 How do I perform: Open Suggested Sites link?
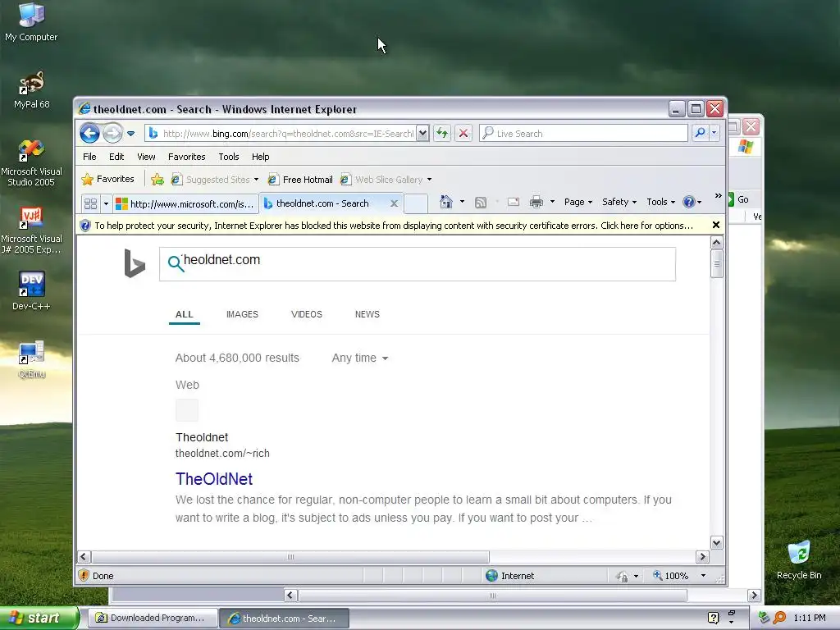click(x=215, y=180)
